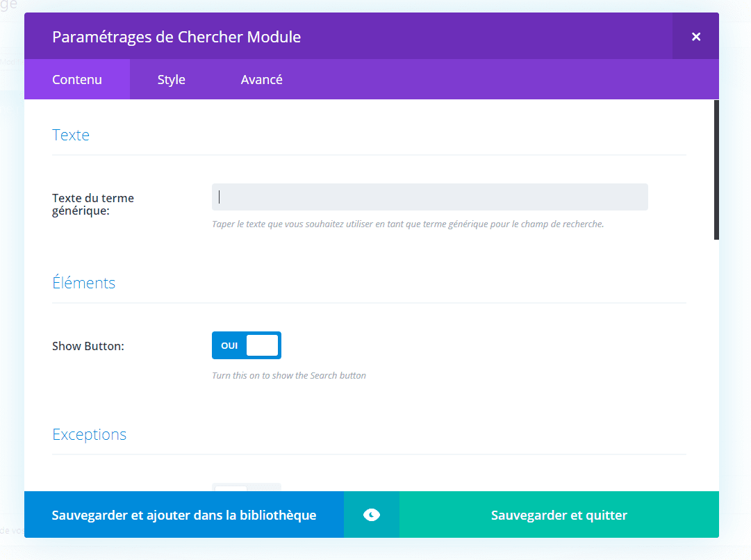Select the Contenu tab
The width and height of the screenshot is (751, 560).
coord(76,79)
